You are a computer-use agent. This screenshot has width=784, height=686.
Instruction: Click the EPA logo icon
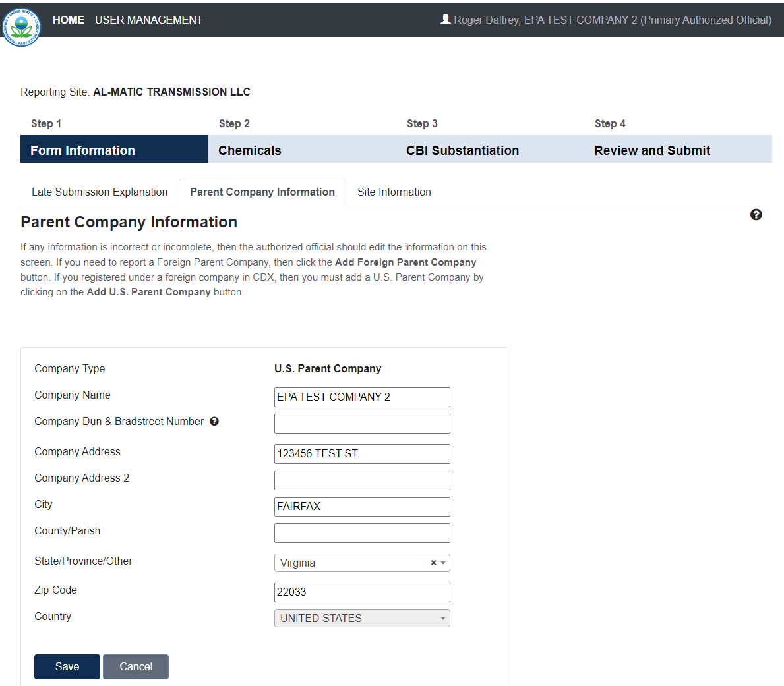(x=21, y=26)
